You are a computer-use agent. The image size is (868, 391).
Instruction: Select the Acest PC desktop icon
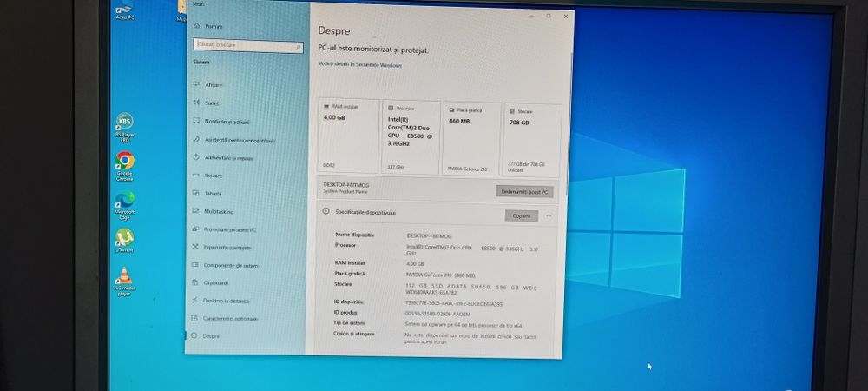[124, 10]
